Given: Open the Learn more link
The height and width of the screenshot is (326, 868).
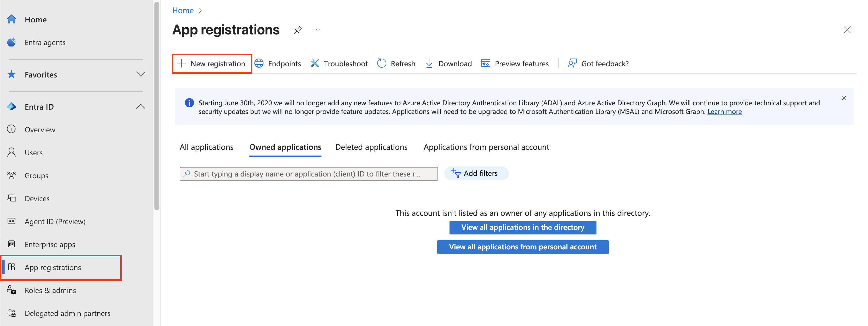Looking at the screenshot, I should [724, 111].
